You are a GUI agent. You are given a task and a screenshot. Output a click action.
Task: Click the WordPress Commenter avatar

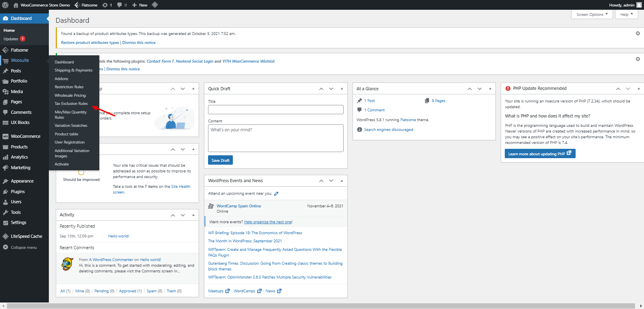[x=67, y=264]
